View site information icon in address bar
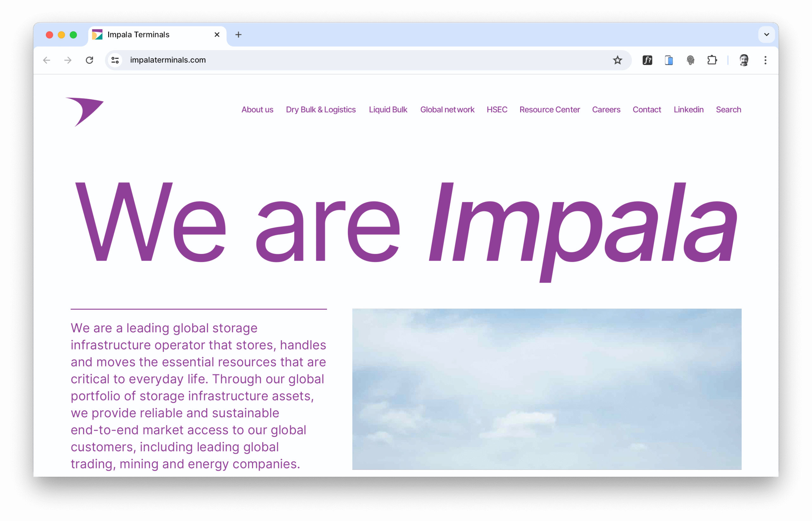The image size is (812, 521). 115,60
